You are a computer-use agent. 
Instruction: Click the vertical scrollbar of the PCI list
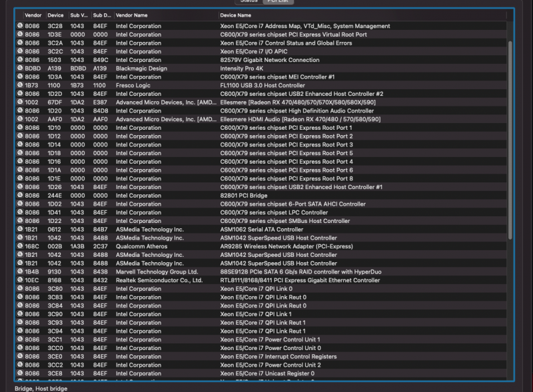click(x=510, y=140)
